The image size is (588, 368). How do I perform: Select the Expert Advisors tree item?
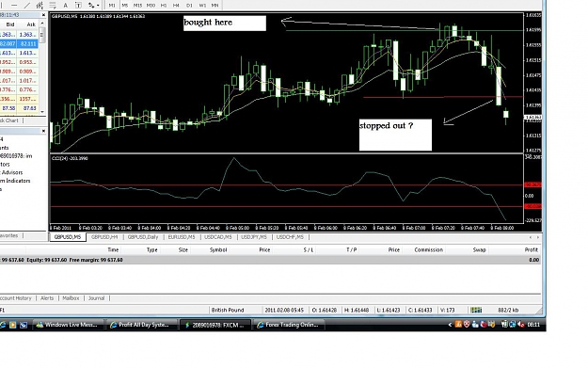pos(12,172)
